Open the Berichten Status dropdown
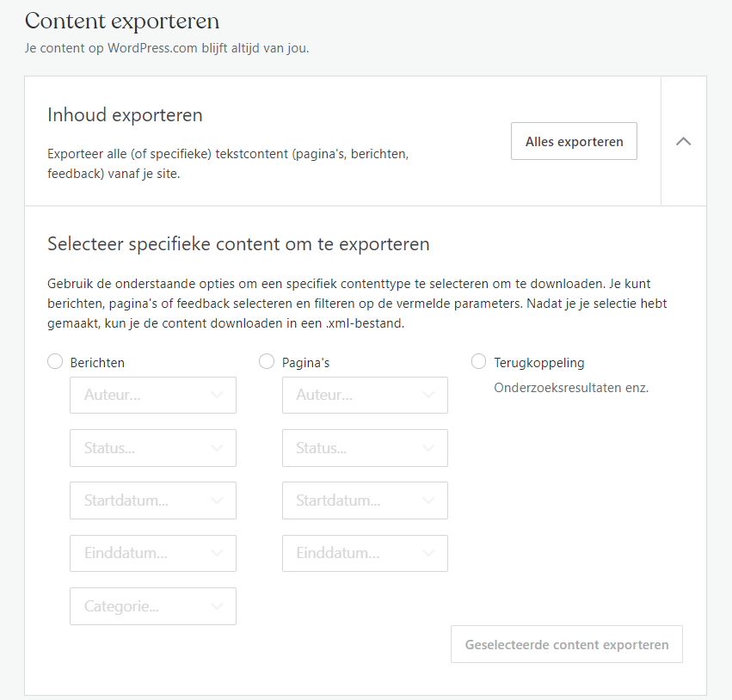Image resolution: width=732 pixels, height=700 pixels. click(153, 448)
